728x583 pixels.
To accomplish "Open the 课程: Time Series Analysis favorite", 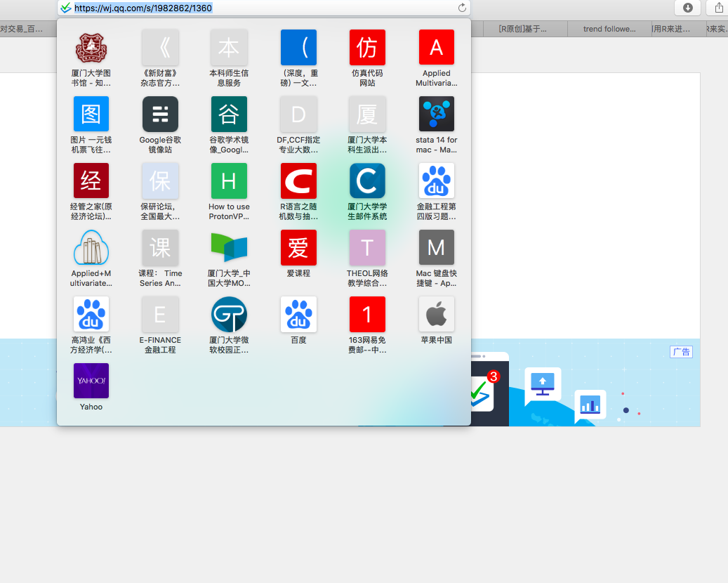I will tap(160, 258).
